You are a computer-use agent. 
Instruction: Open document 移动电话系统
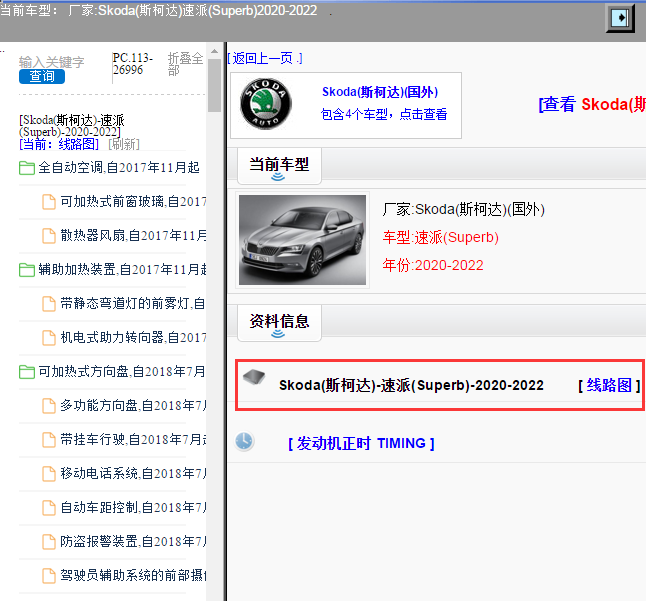point(133,474)
